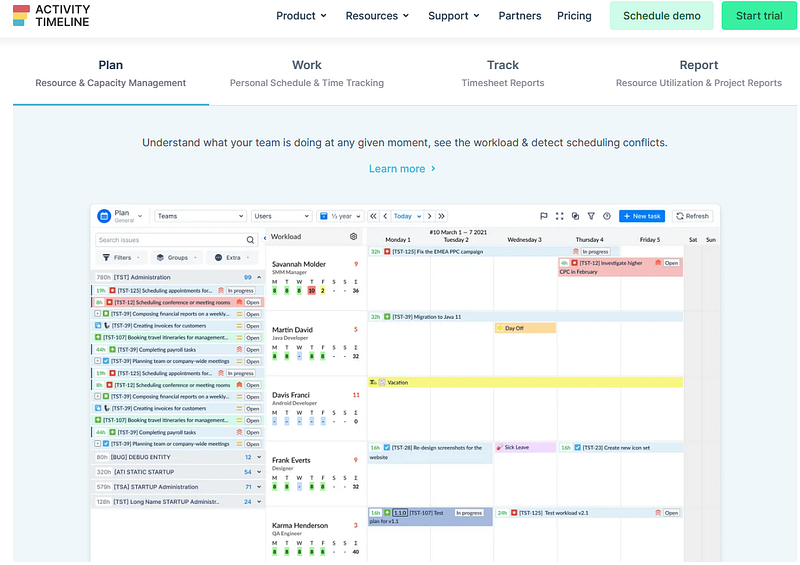800x565 pixels.
Task: Click the red bug icon on Test workload v2.1
Action: point(514,512)
